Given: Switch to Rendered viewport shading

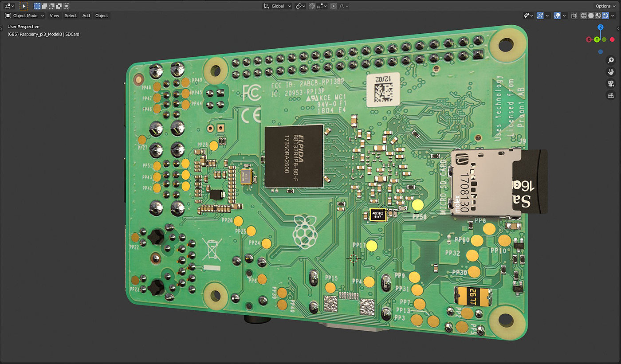Looking at the screenshot, I should (605, 16).
